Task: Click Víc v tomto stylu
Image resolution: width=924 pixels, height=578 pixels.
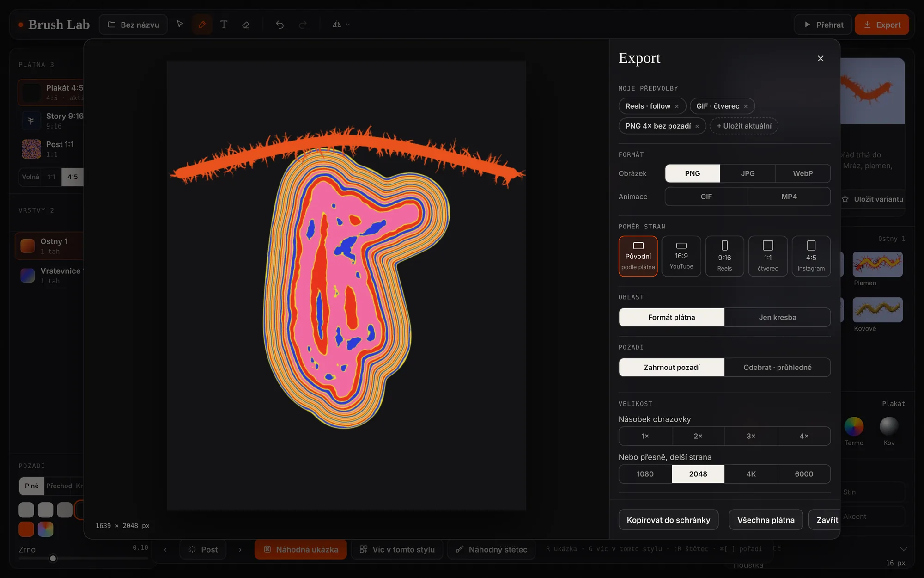Action: (x=397, y=549)
